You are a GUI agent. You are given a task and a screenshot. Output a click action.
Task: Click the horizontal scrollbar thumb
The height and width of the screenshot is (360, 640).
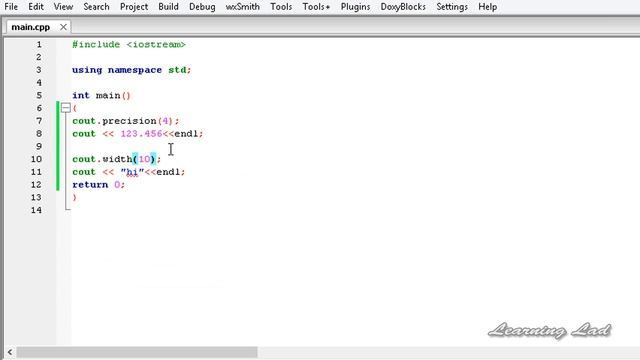[137, 352]
